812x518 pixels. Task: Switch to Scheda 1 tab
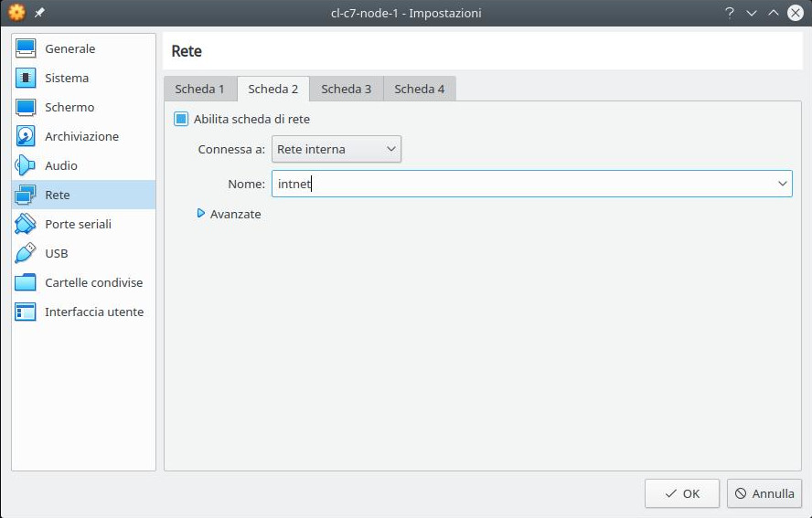coord(199,89)
